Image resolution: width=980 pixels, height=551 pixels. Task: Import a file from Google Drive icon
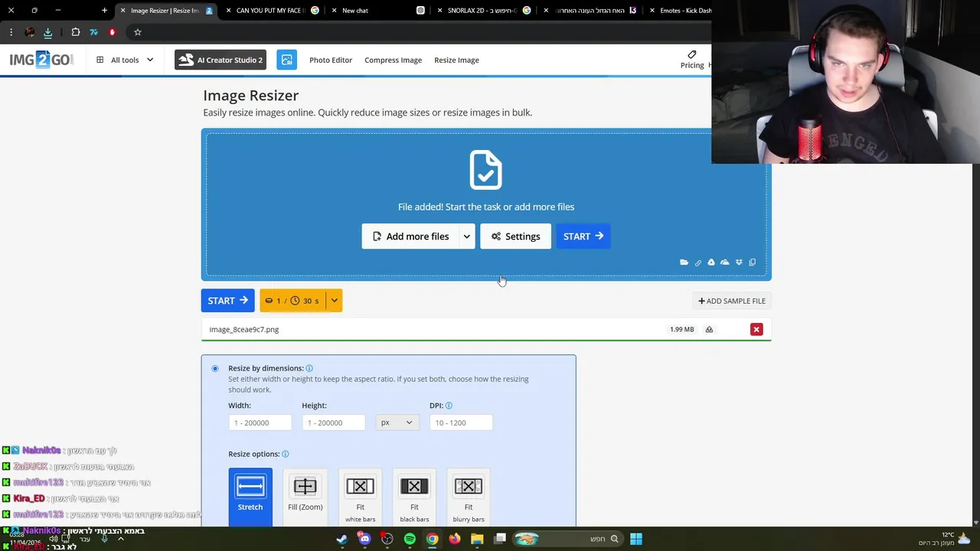coord(711,262)
